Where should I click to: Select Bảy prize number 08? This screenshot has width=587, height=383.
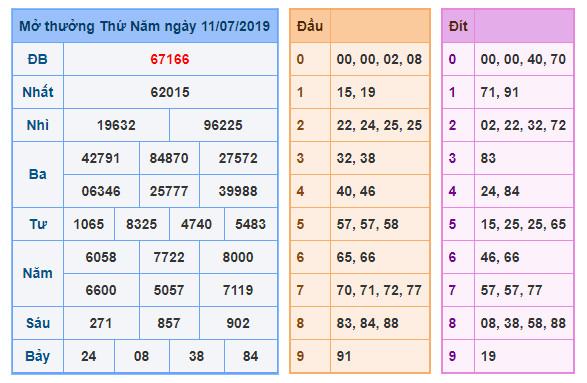(142, 356)
